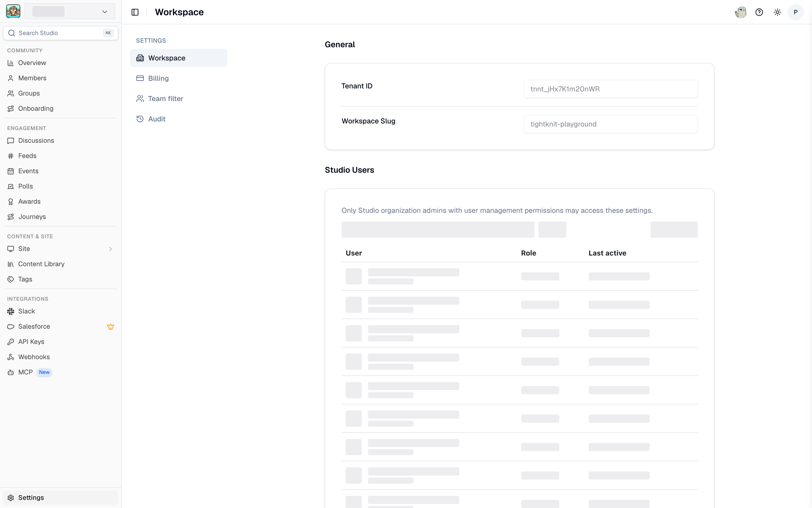
Task: Click the Last active column header
Action: [x=607, y=253]
